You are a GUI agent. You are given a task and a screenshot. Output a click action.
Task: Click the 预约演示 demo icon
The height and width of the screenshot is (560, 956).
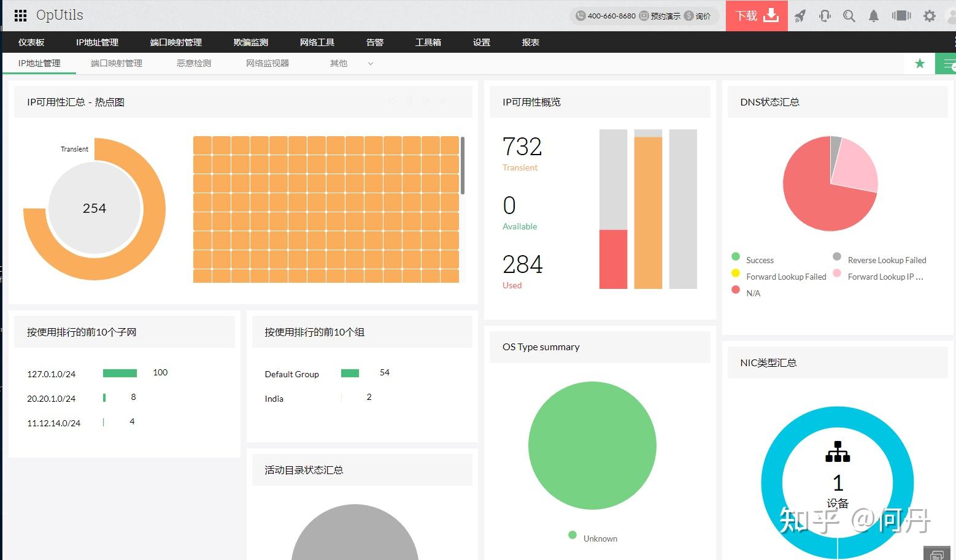click(644, 16)
